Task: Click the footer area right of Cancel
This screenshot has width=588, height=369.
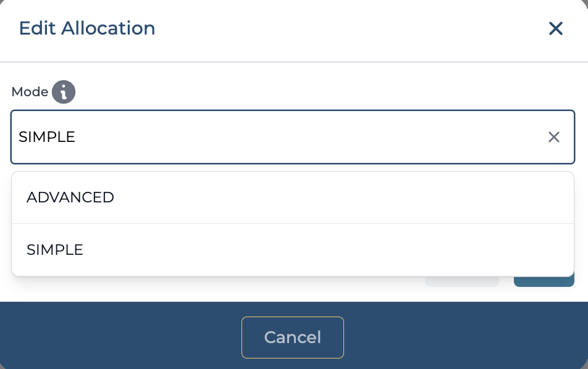Action: point(463,336)
